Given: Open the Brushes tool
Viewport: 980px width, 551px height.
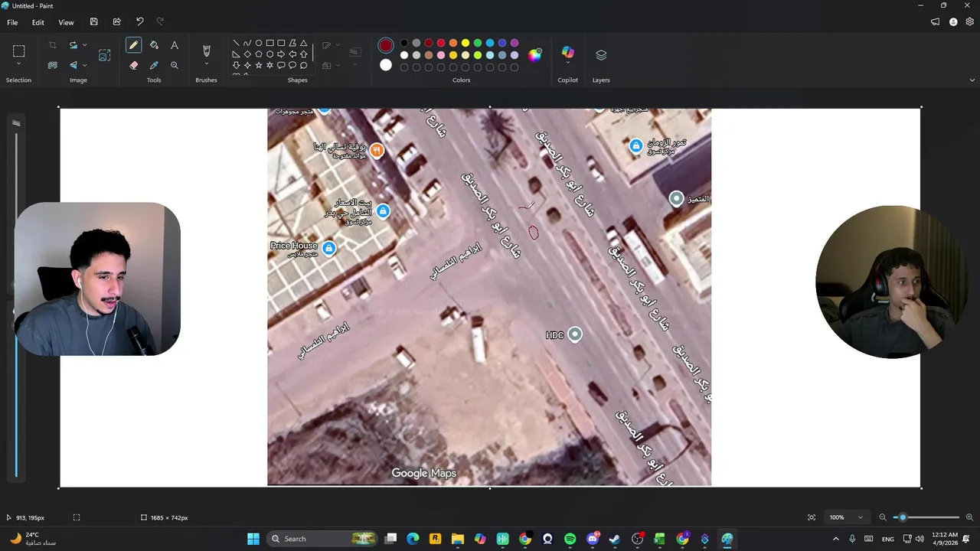Looking at the screenshot, I should 206,51.
